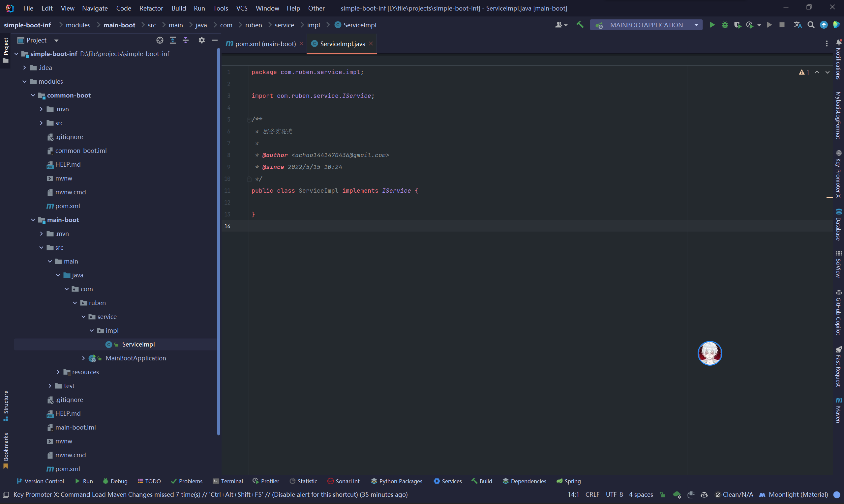Screen dimensions: 844x504
Task: Toggle the Structure tool window on left
Action: pyautogui.click(x=6, y=406)
